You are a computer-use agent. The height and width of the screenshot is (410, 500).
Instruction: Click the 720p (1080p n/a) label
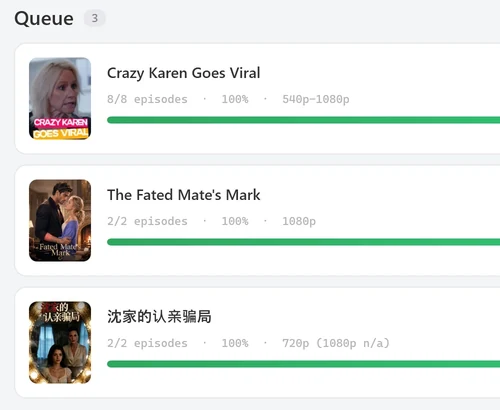(336, 343)
